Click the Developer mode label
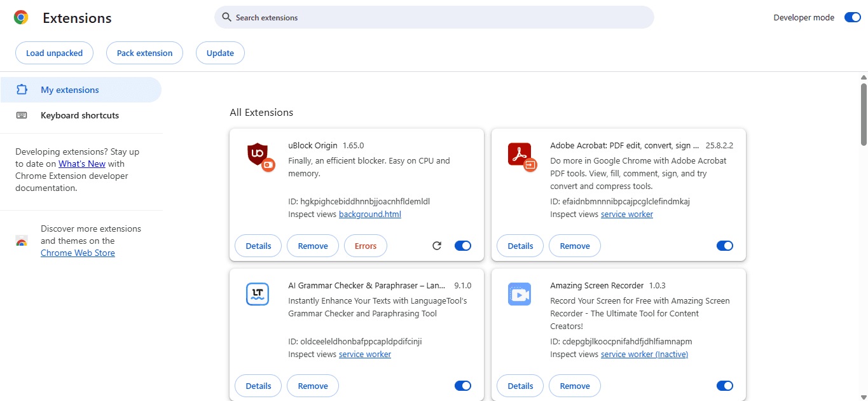This screenshot has width=868, height=401. [x=804, y=18]
